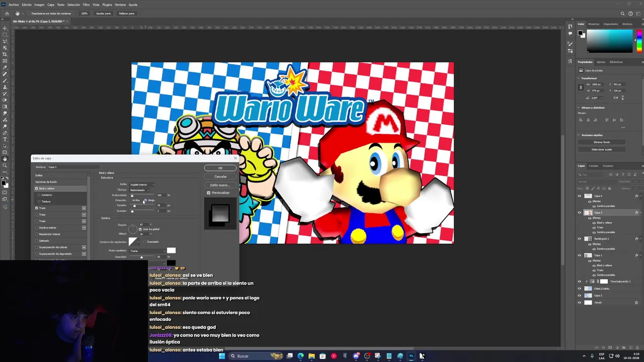Click Cancelar in Estilo de capa dialog
The image size is (644, 362).
click(x=220, y=176)
